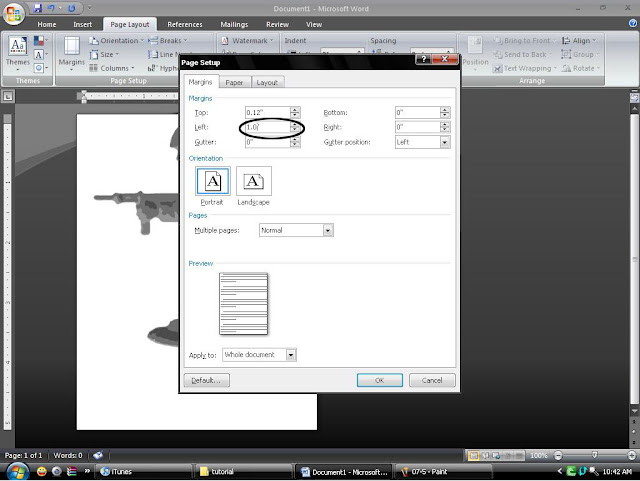Click the Top margin spinner arrows
The height and width of the screenshot is (481, 640).
click(295, 112)
